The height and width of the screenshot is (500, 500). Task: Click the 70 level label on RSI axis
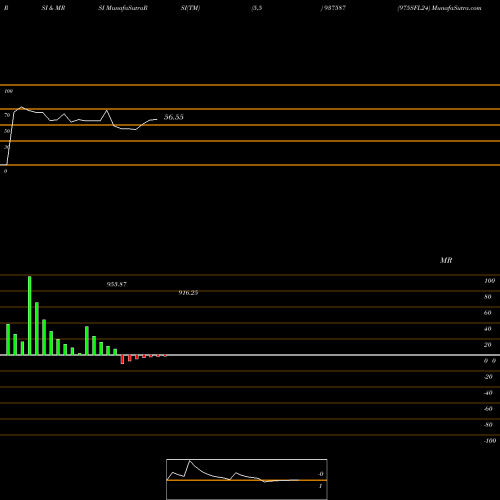click(7, 115)
